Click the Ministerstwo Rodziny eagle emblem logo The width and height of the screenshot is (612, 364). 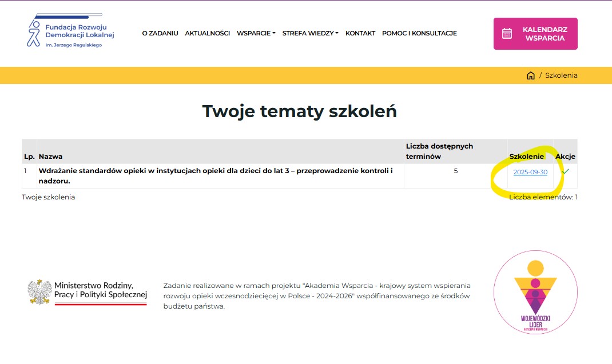[39, 291]
